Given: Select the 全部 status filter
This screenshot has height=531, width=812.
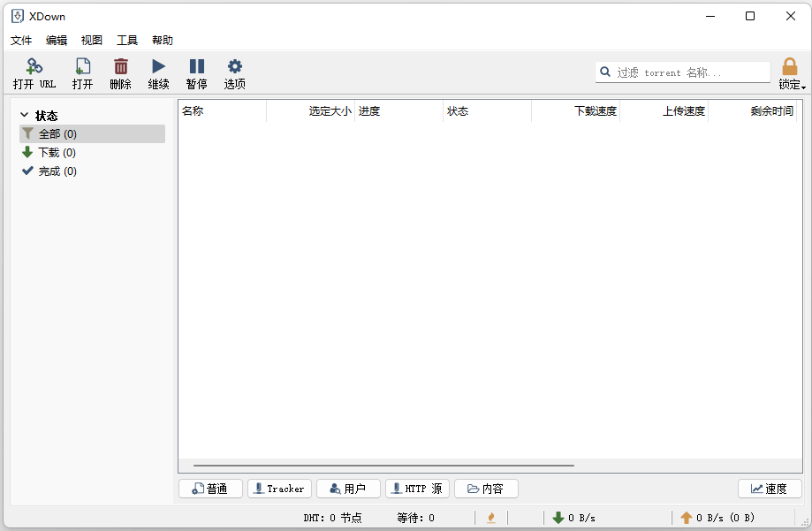Looking at the screenshot, I should 55,133.
